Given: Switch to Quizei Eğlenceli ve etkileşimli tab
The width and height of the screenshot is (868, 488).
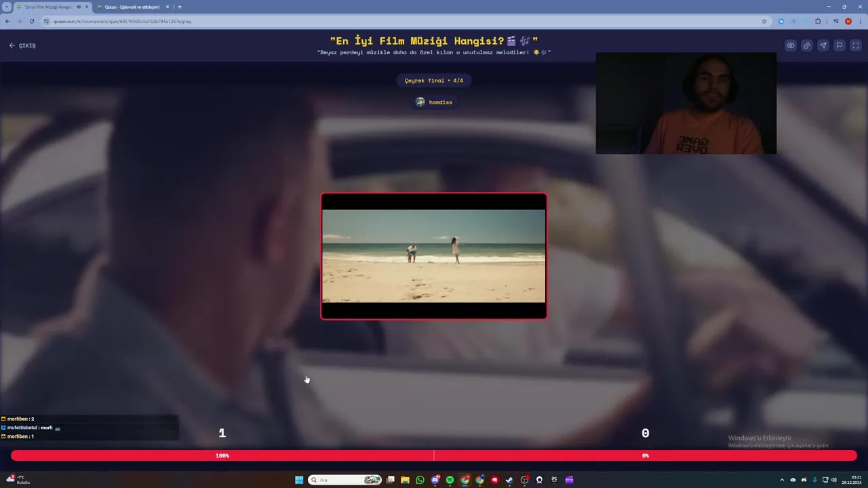Looking at the screenshot, I should (132, 7).
